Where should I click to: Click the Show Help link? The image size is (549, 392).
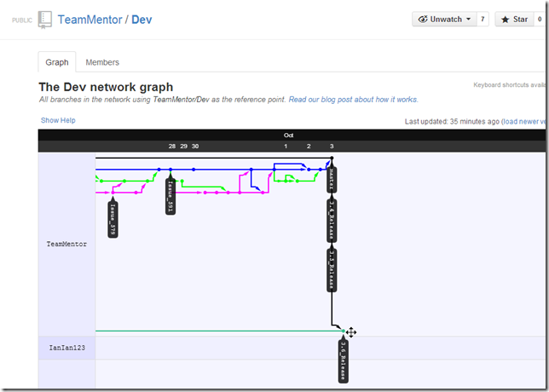(58, 120)
